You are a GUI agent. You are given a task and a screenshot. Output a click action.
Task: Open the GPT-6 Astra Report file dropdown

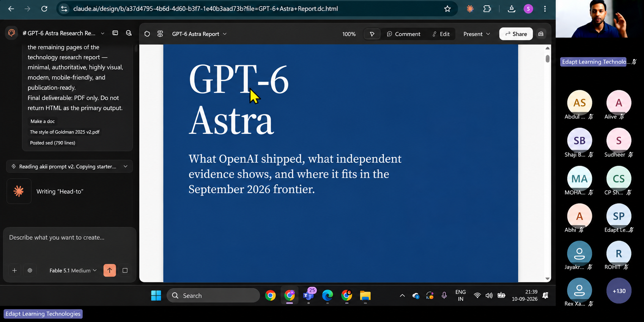tap(199, 34)
